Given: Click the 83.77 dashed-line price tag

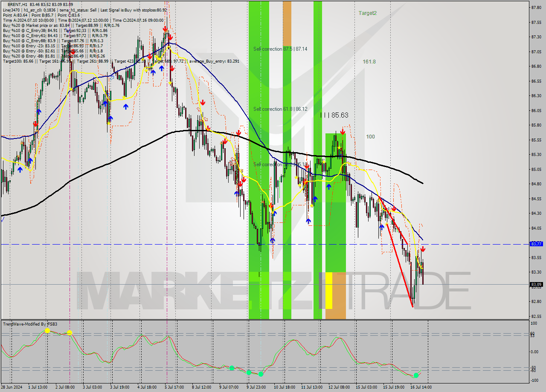Looking at the screenshot, I should click(x=536, y=244).
